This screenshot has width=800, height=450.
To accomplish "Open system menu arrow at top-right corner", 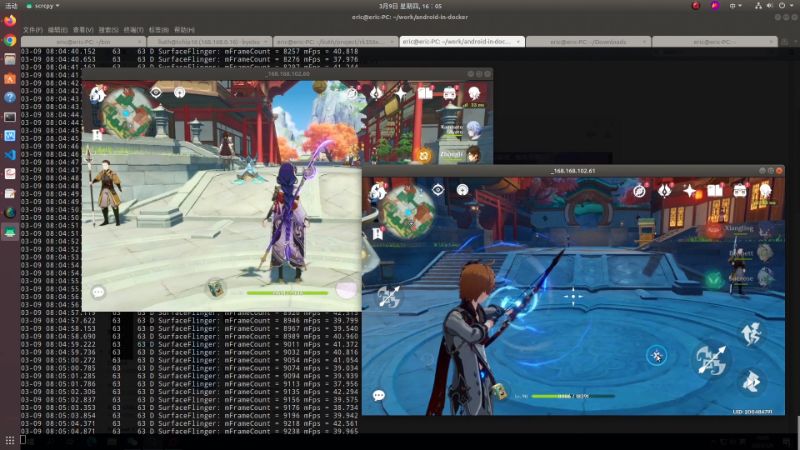I will click(x=791, y=6).
